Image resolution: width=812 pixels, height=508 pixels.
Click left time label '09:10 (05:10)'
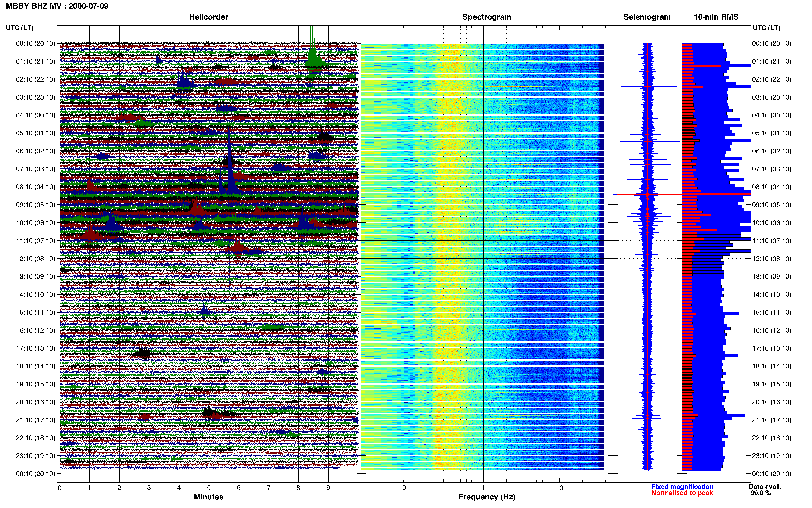(35, 205)
